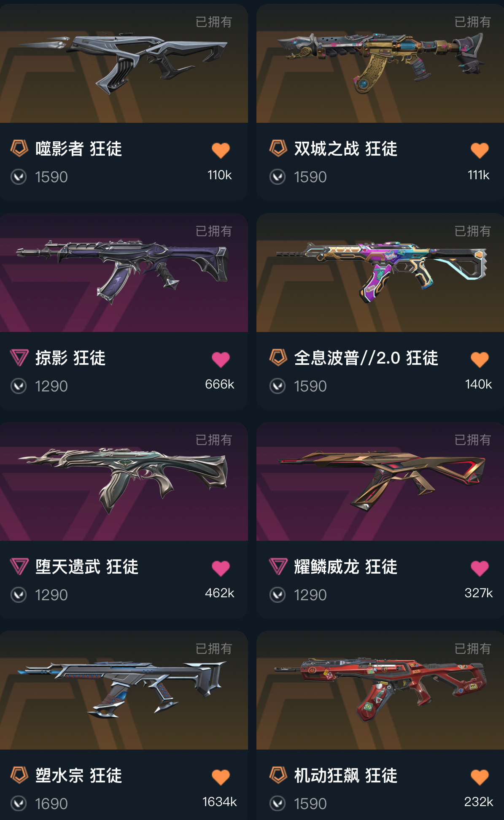Click the 232k likes count
Screen dimensions: 504x820
click(x=479, y=801)
